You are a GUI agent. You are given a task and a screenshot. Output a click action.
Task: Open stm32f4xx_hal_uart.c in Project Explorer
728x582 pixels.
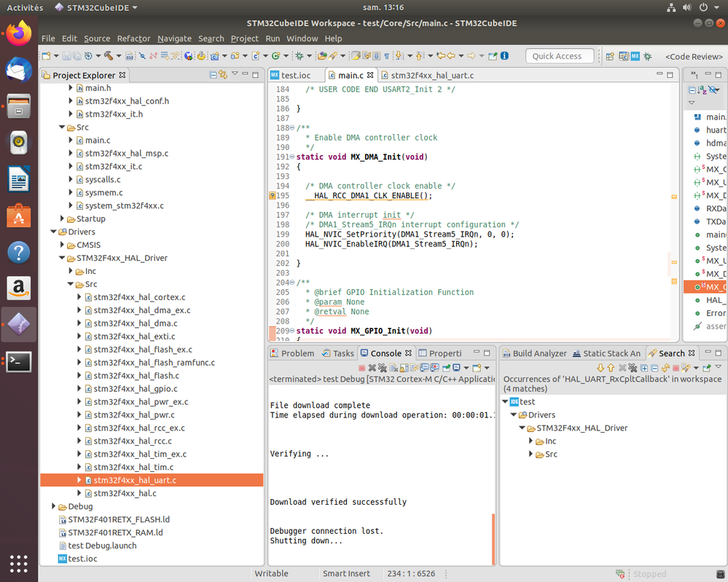135,480
